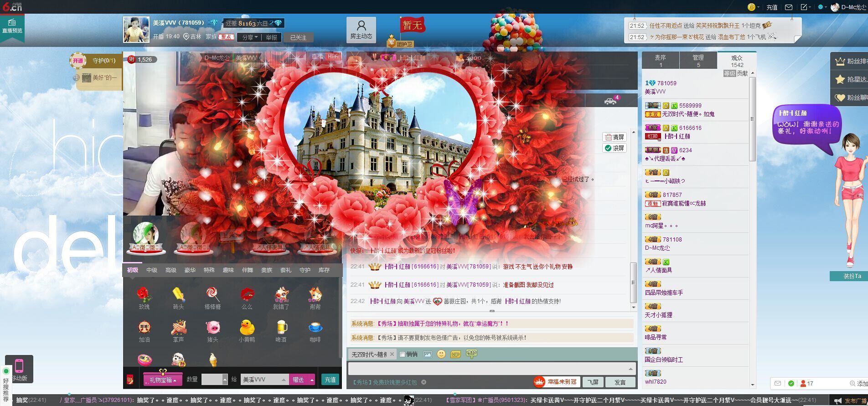Open the 礼物宝箱 gift box menu
The width and height of the screenshot is (868, 406).
pos(163,380)
